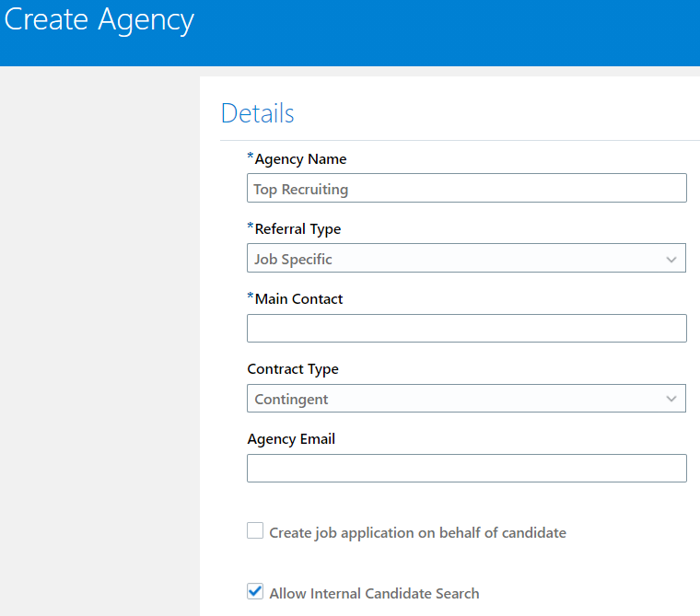
Task: Click the Agency Email field label
Action: [291, 439]
